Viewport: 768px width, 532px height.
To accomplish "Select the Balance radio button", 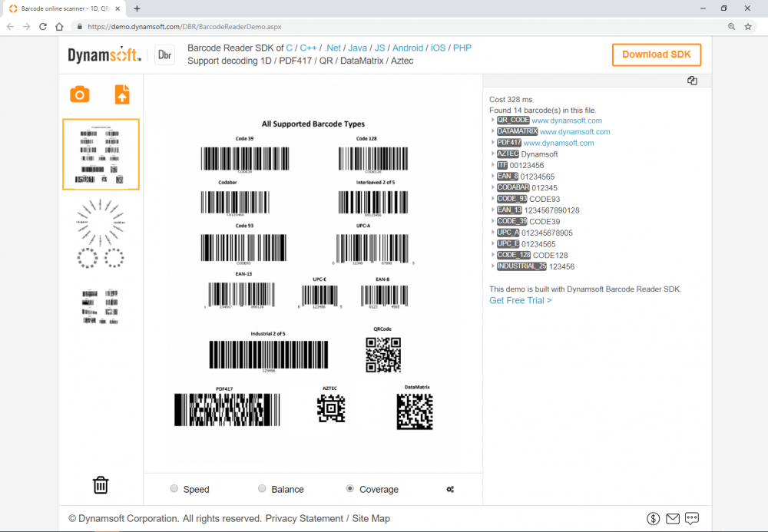I will [262, 489].
